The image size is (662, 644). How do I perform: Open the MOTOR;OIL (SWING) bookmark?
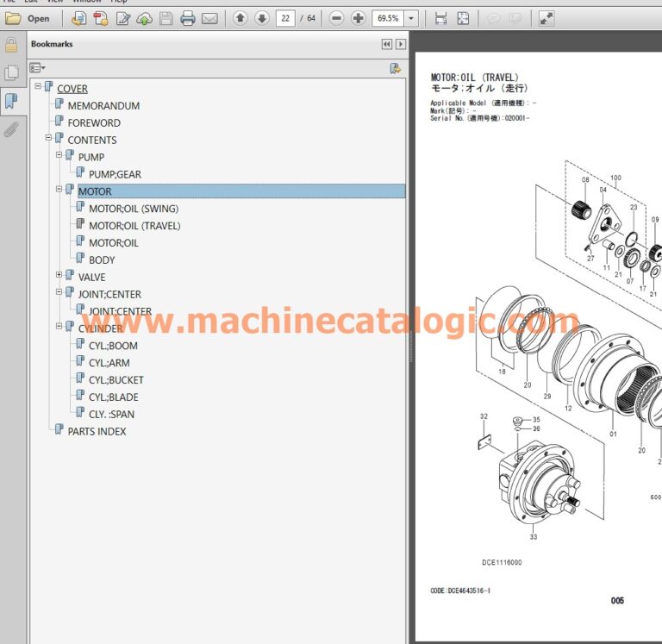[x=134, y=209]
